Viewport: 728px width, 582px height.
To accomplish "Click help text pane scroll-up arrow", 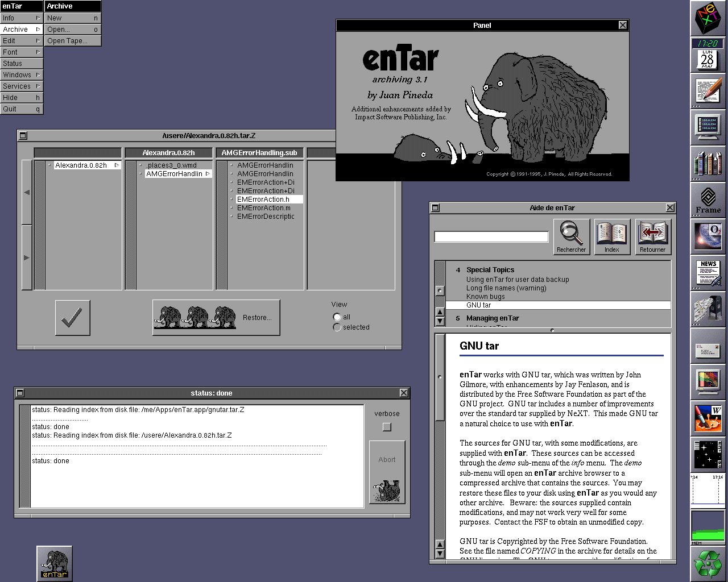I will (440, 544).
